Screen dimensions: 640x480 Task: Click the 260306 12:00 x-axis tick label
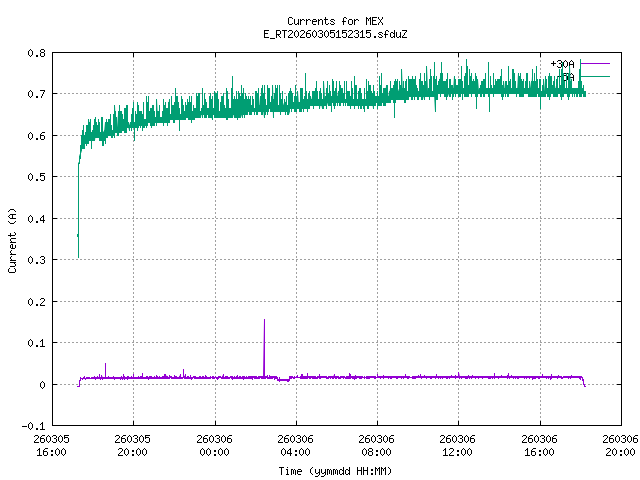458,445
